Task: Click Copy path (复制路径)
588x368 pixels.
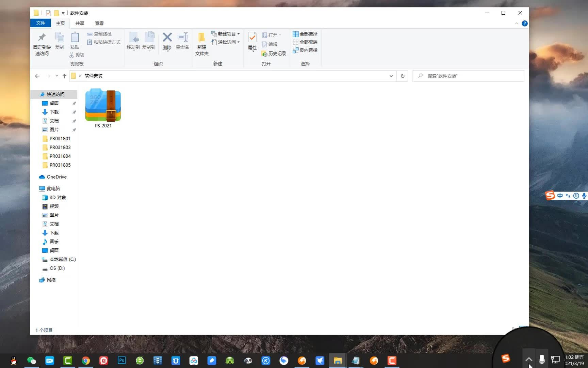Action: (x=99, y=34)
